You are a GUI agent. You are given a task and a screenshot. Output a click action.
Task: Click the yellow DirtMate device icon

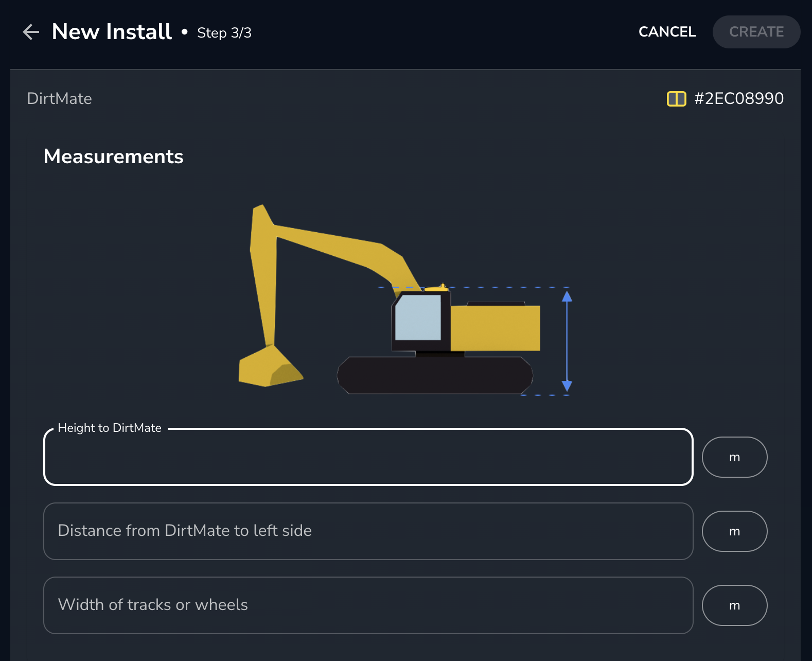pos(676,98)
